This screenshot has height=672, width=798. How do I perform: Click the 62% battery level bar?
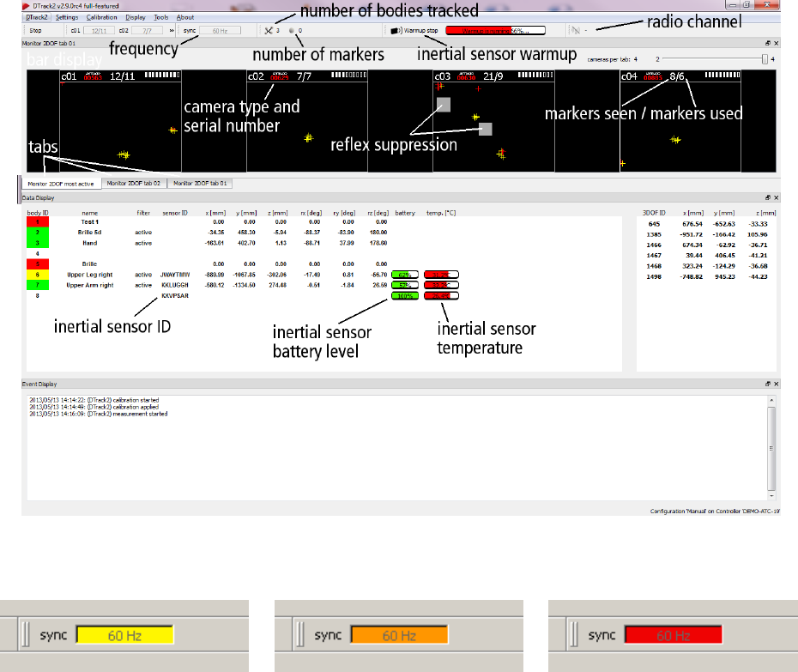405,275
